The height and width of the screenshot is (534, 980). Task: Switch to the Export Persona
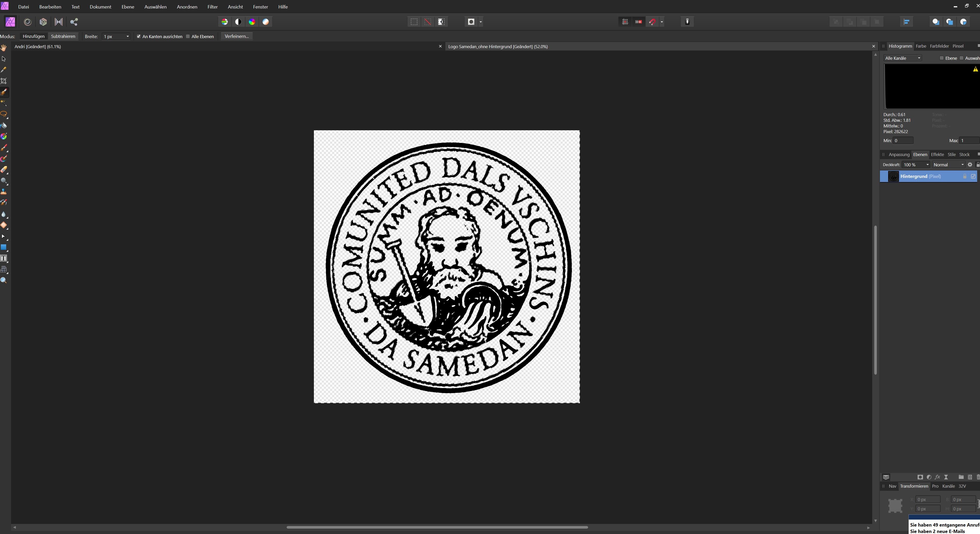74,22
